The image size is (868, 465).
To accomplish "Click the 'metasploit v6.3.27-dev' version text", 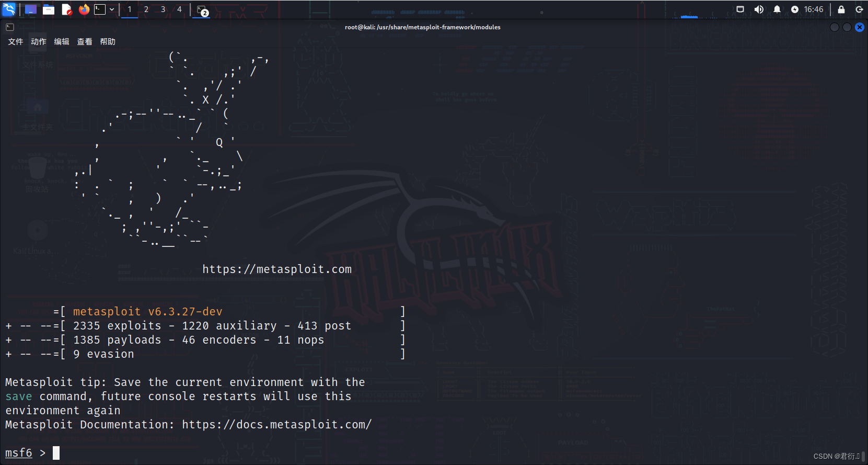I will 148,312.
